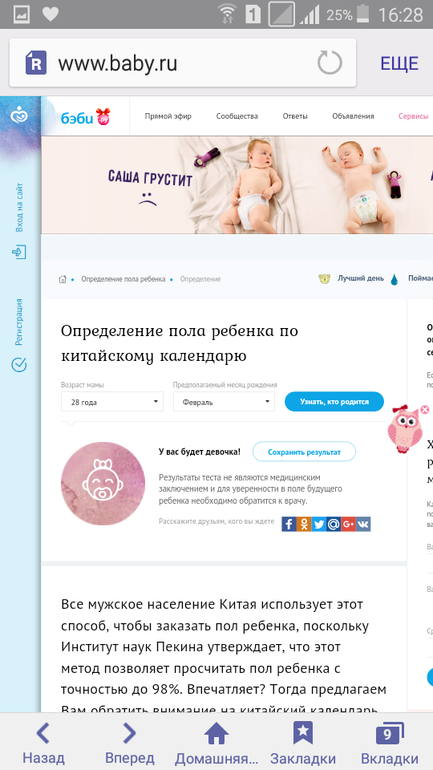Open the ЕЩЕ browser menu
The height and width of the screenshot is (770, 433).
click(399, 64)
